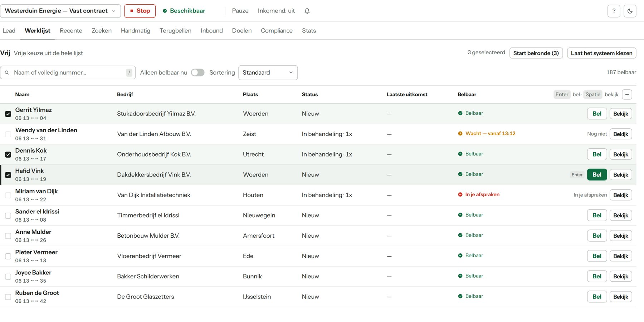Open Westerduin Energie campaign dropdown
Viewport: 644px width, 322px height.
pos(60,11)
